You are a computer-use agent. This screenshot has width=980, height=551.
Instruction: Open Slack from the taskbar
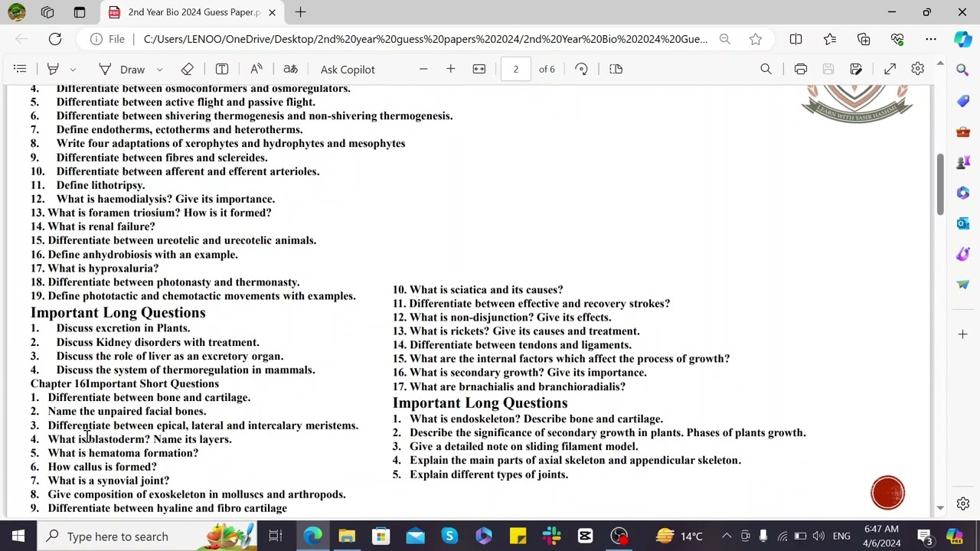tap(551, 536)
